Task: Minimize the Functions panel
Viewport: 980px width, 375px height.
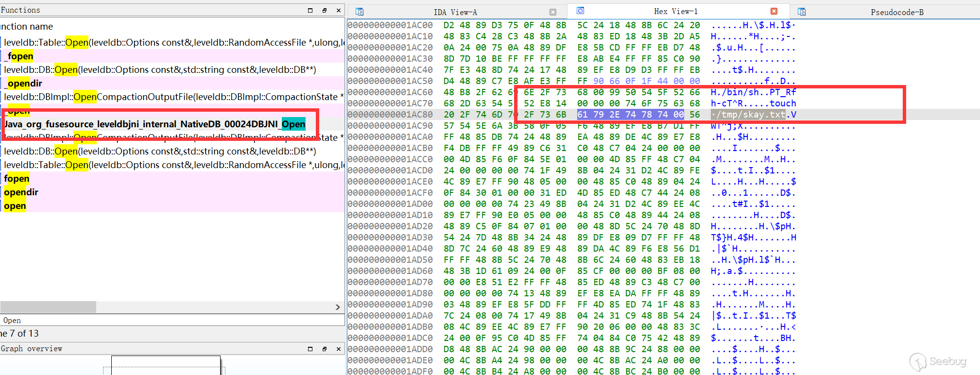Action: (x=310, y=10)
